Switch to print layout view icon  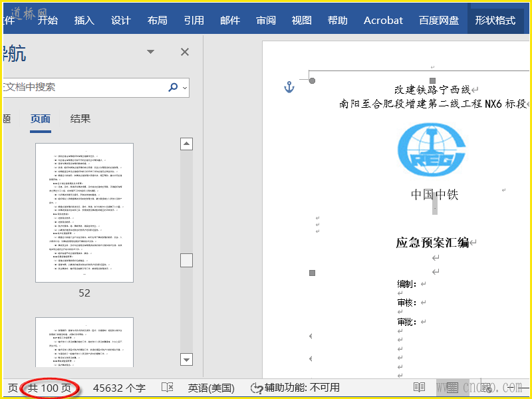[x=452, y=387]
